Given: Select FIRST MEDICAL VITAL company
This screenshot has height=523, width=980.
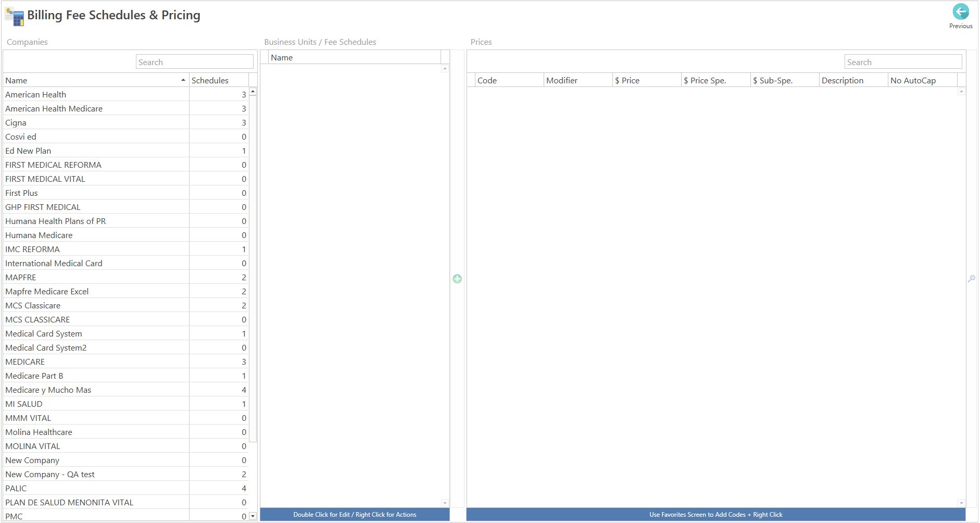Looking at the screenshot, I should pos(126,179).
